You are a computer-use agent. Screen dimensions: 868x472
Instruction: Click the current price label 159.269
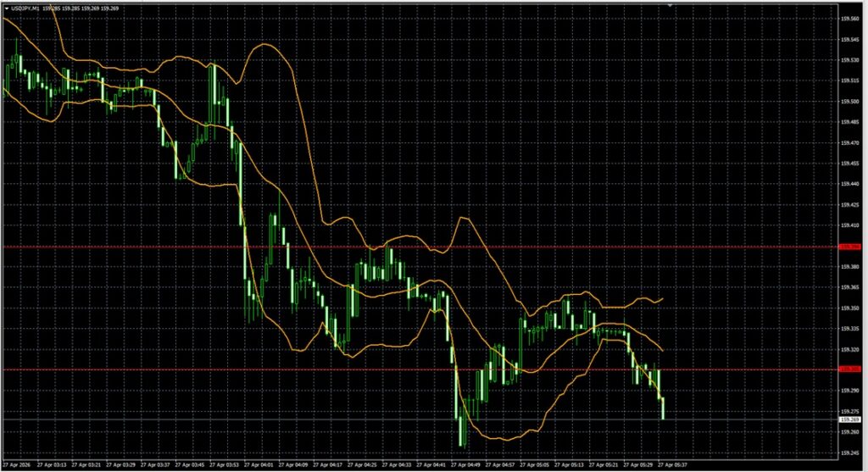click(x=849, y=419)
